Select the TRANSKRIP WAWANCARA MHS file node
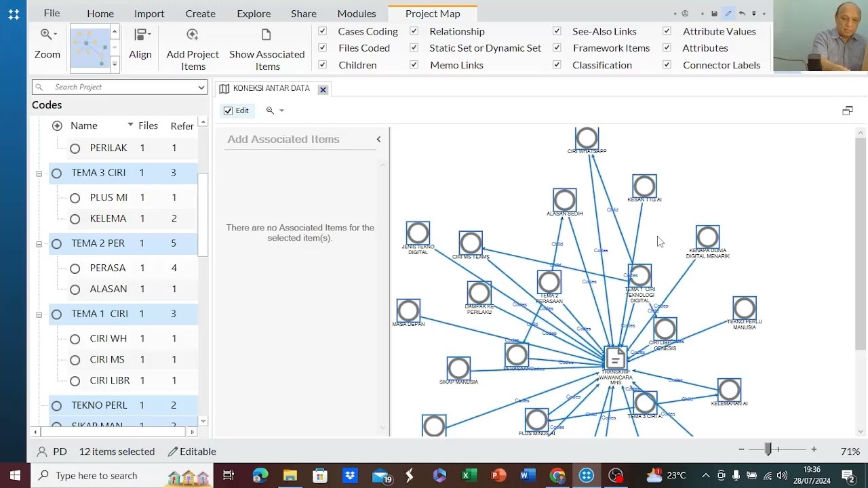This screenshot has height=488, width=868. (616, 358)
